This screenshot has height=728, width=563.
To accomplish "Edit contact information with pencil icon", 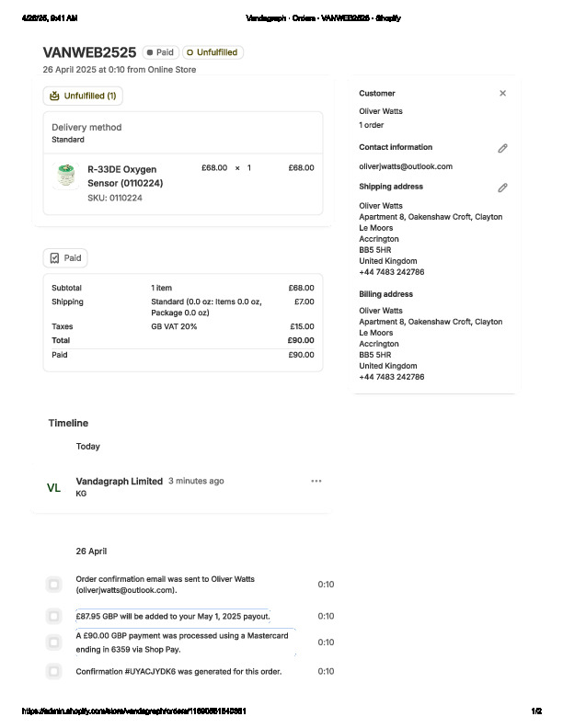I will [x=502, y=148].
